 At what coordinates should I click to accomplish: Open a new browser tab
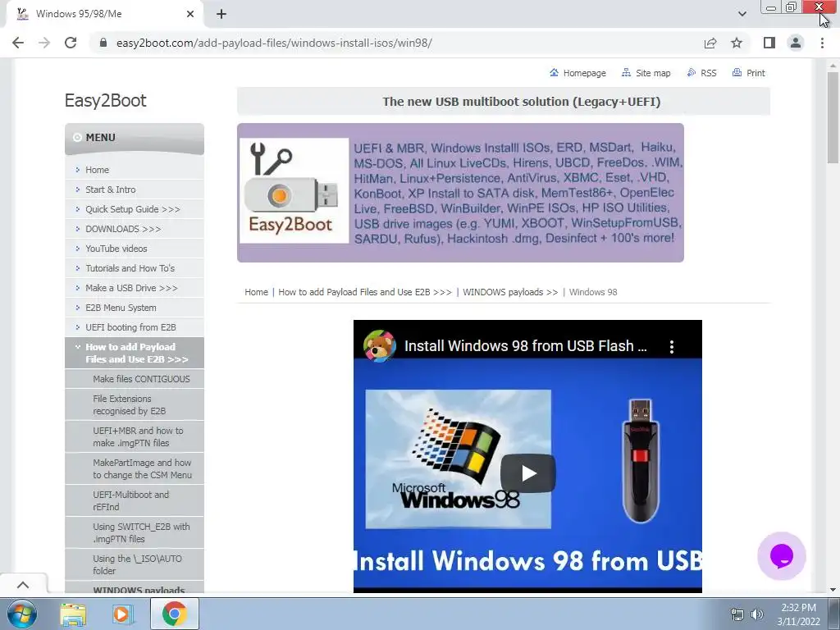[x=221, y=14]
